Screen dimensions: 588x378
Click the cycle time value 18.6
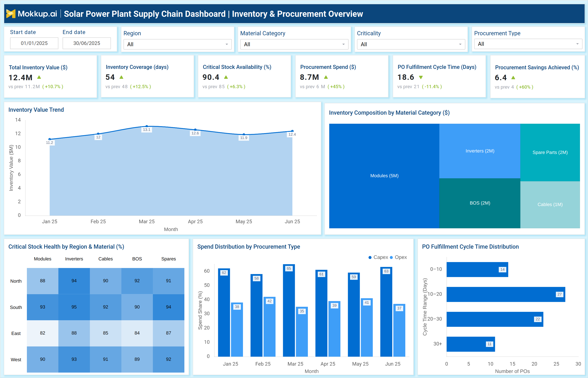[x=406, y=77]
